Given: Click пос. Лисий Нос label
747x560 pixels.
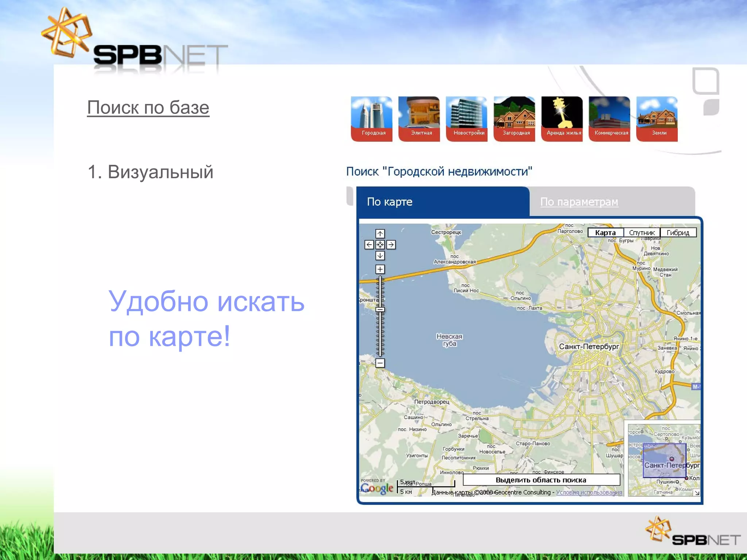Looking at the screenshot, I should (466, 288).
